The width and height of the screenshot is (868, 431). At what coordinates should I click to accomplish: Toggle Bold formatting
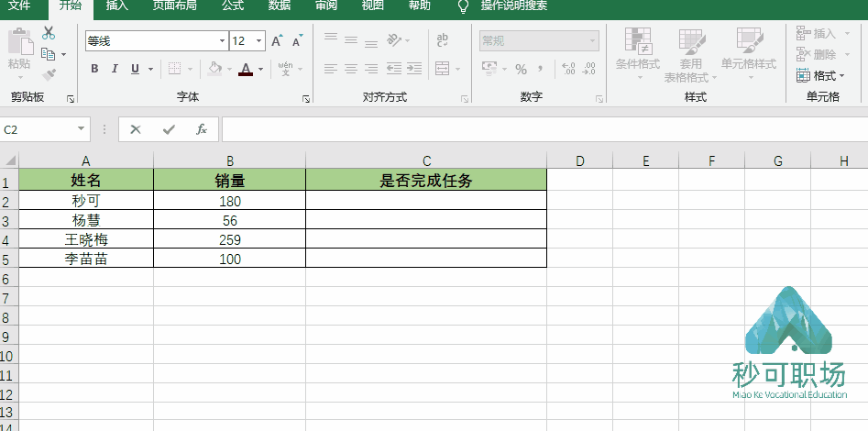[x=94, y=69]
